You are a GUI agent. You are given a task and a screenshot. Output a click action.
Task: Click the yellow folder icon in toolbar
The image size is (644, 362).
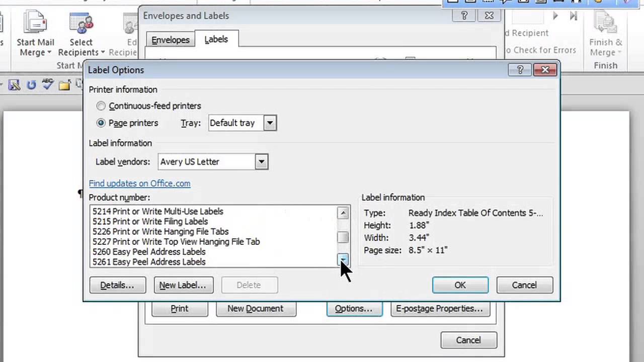coord(64,85)
